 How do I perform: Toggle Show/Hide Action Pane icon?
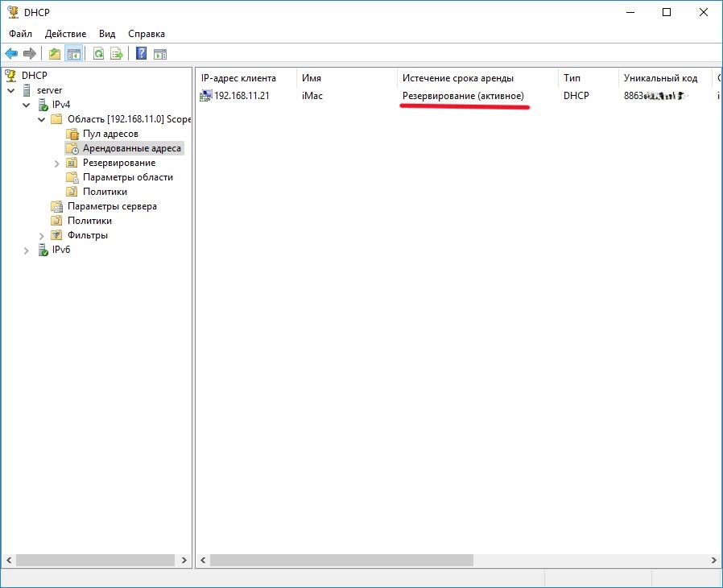pyautogui.click(x=160, y=54)
